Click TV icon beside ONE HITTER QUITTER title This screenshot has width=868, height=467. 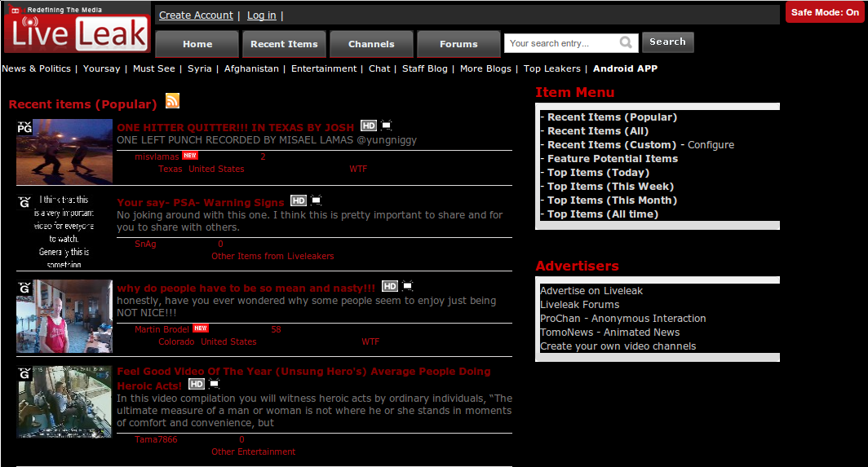pos(387,126)
